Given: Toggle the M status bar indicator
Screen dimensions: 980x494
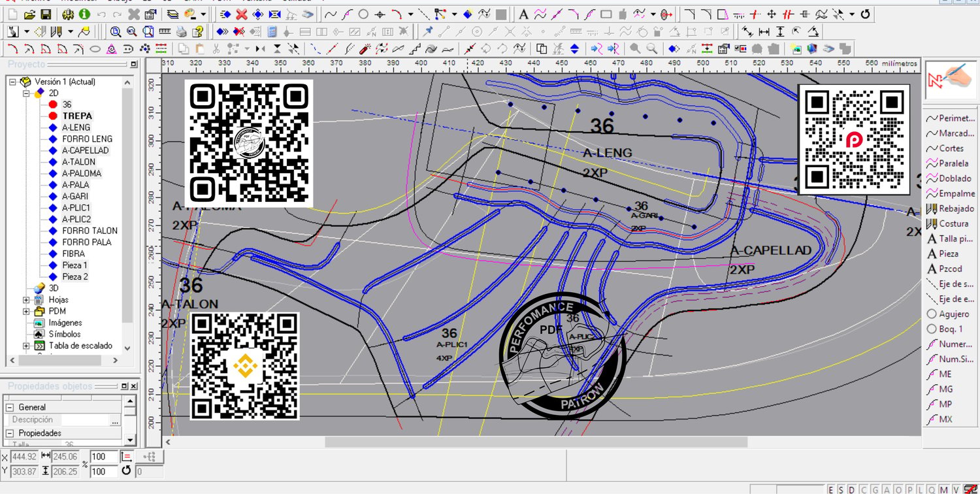Looking at the screenshot, I should point(943,489).
